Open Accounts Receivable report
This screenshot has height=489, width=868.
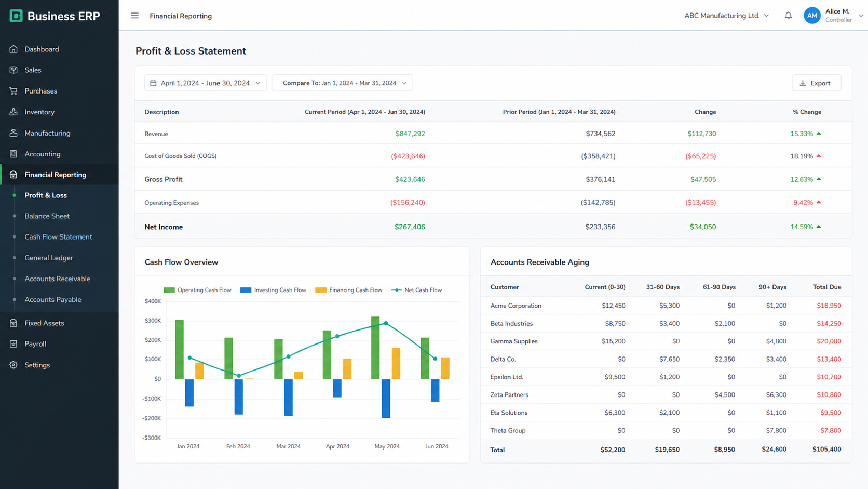[x=59, y=279]
